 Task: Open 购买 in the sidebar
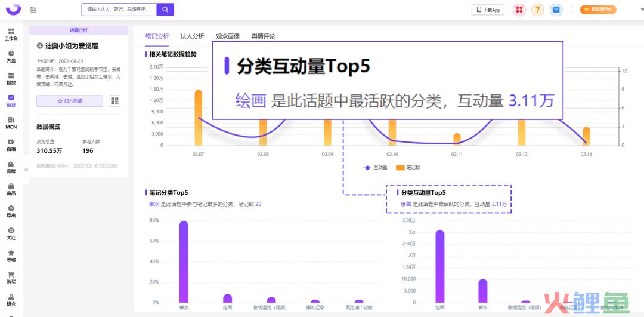(11, 279)
